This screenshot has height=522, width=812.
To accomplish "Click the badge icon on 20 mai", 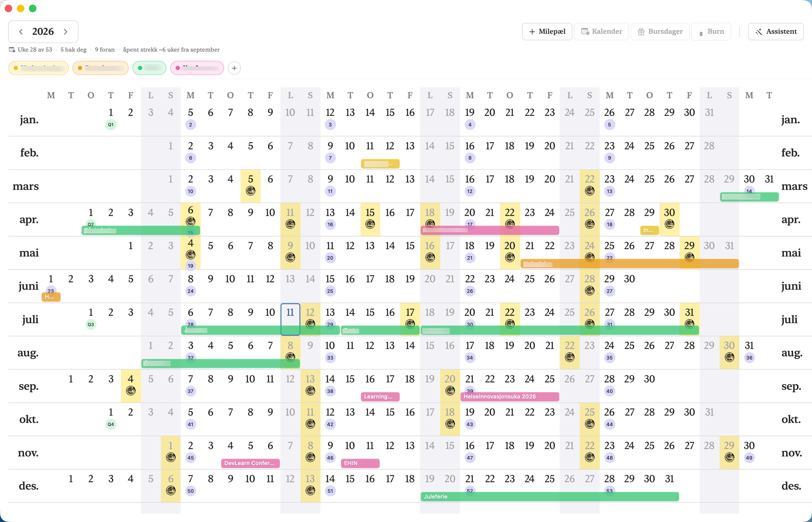I will 510,258.
